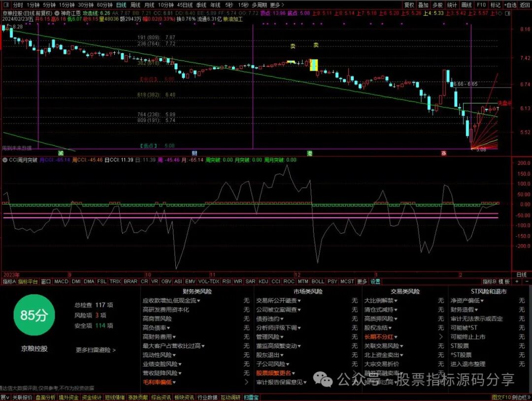Screen dimensions: 532x401
Task: Select the VOL-TDX indicator tab
Action: point(209,281)
